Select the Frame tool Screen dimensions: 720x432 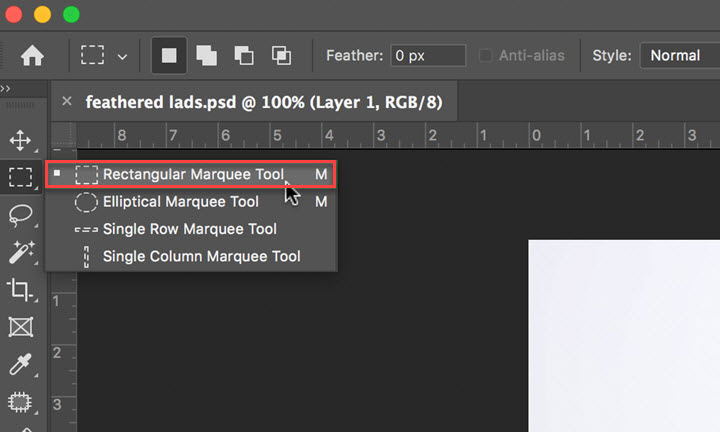pos(21,327)
